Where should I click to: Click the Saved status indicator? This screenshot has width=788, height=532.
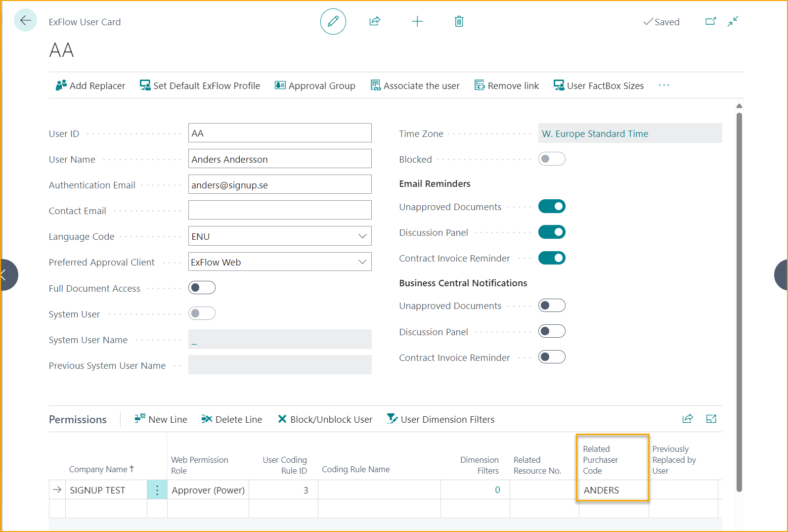pos(661,22)
